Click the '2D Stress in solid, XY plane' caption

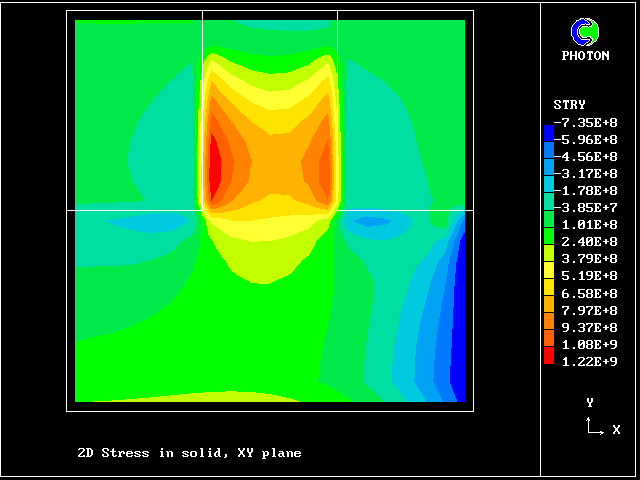coord(189,453)
